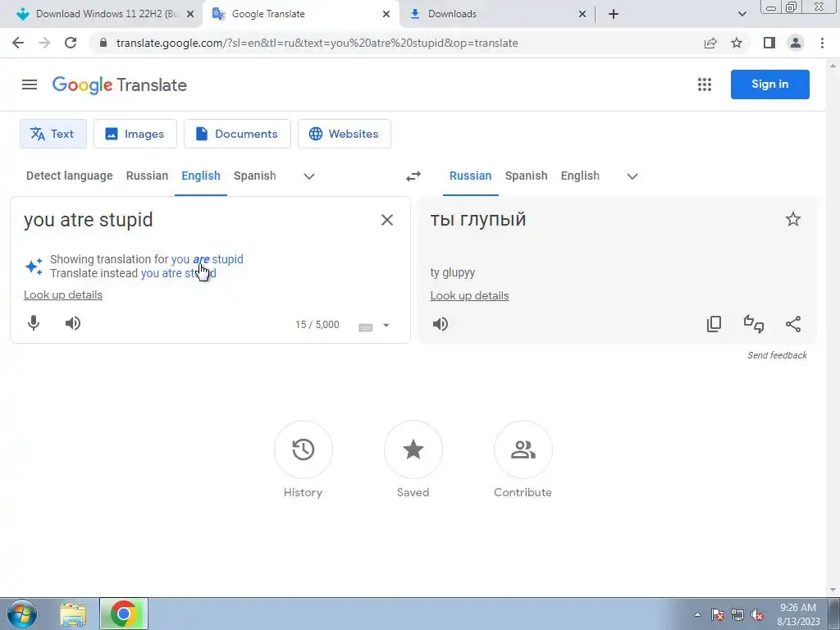Open the input tools dropdown arrow
Screen dimensions: 840x630
pyautogui.click(x=386, y=325)
